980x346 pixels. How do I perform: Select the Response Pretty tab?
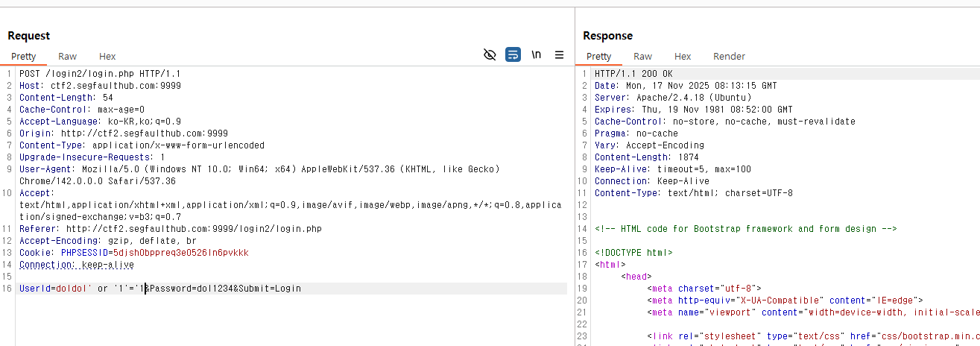point(598,56)
